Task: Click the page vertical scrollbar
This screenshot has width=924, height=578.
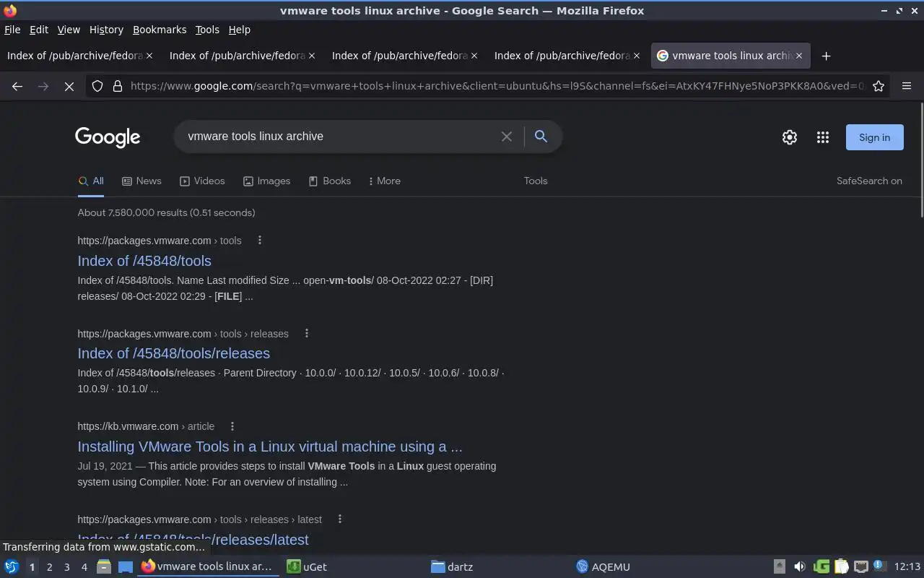Action: click(x=921, y=160)
